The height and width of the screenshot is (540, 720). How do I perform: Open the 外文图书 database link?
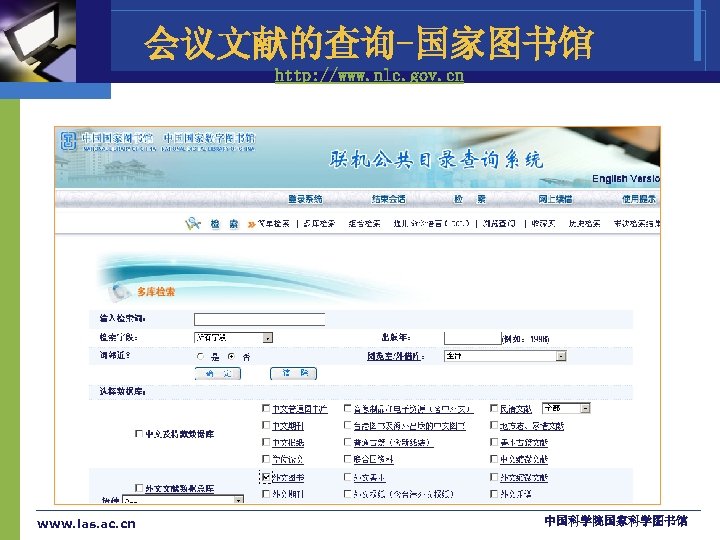288,478
